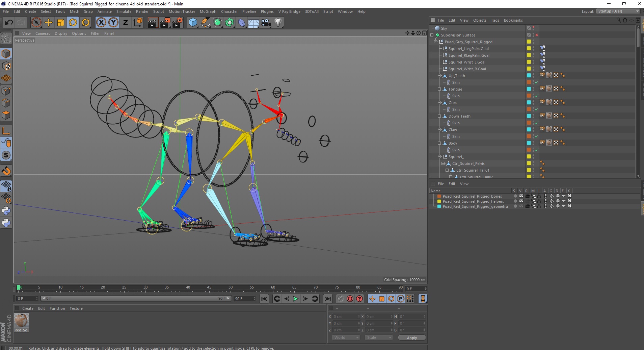Open the MoGraph menu
Screen dimensions: 644x350
click(208, 11)
